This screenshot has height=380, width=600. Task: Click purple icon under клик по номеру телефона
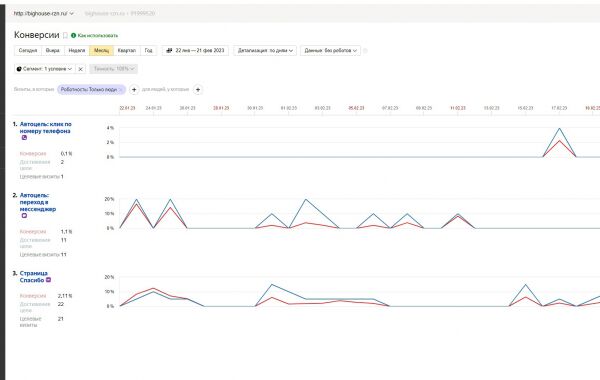[24, 137]
